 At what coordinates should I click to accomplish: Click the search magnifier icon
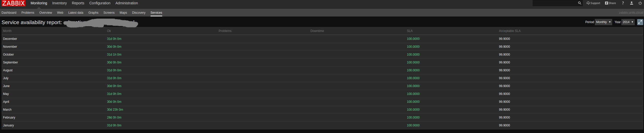579,3
